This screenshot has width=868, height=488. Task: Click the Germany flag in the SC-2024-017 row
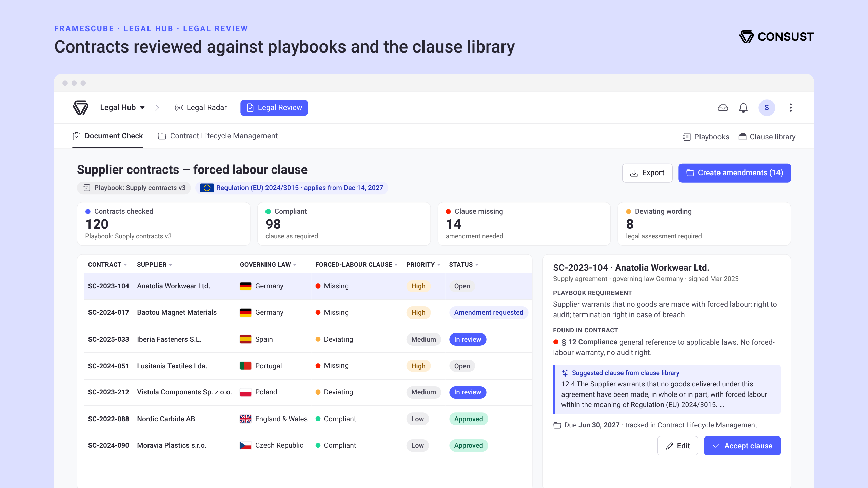pos(245,312)
